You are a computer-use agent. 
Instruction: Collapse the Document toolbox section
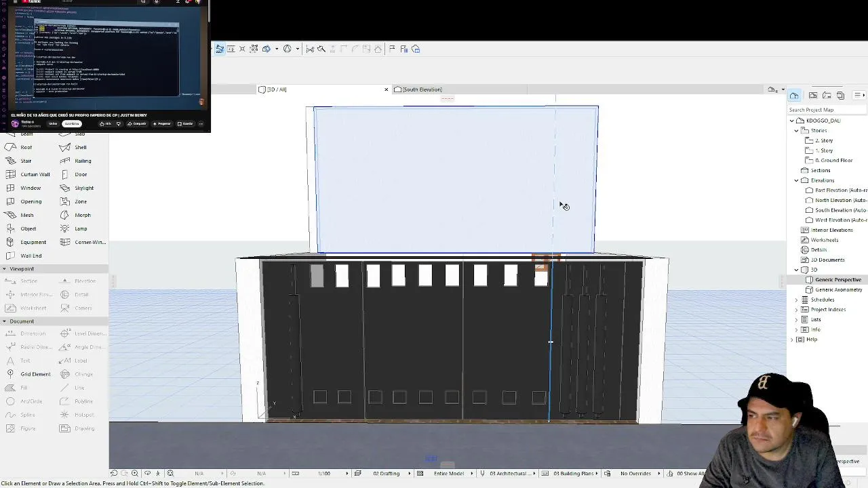pos(4,321)
